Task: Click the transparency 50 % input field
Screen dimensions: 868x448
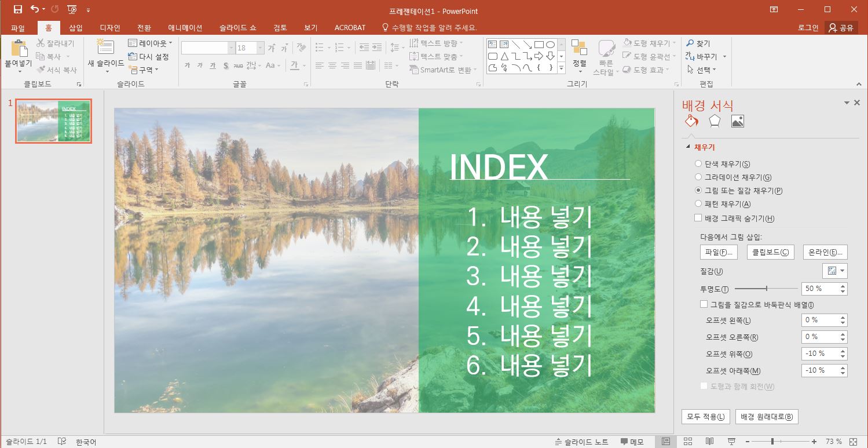Action: (821, 288)
